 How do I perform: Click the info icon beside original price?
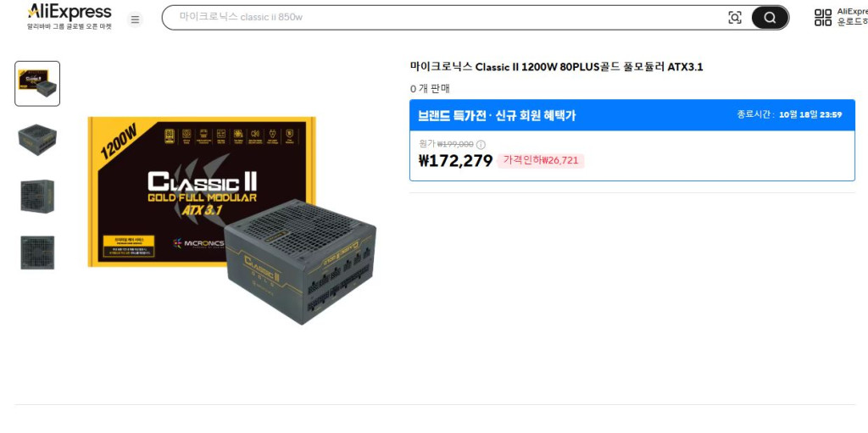[481, 145]
